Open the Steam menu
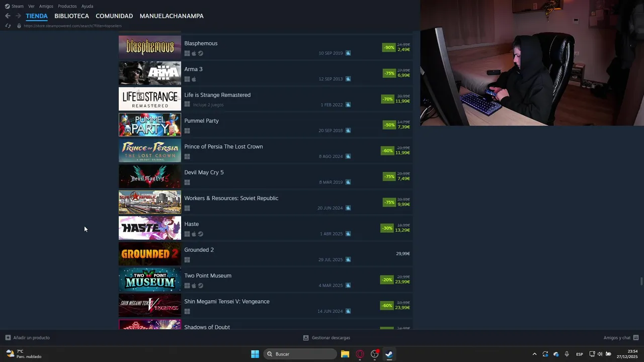 pyautogui.click(x=18, y=7)
